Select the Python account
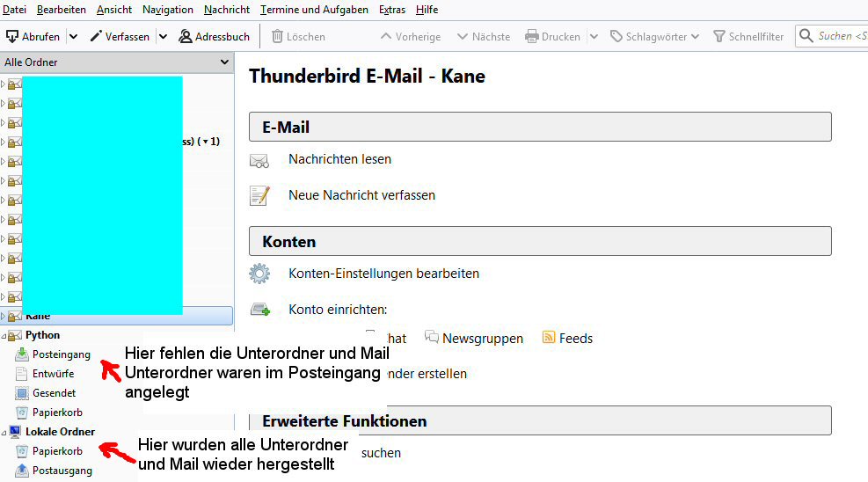 42,335
